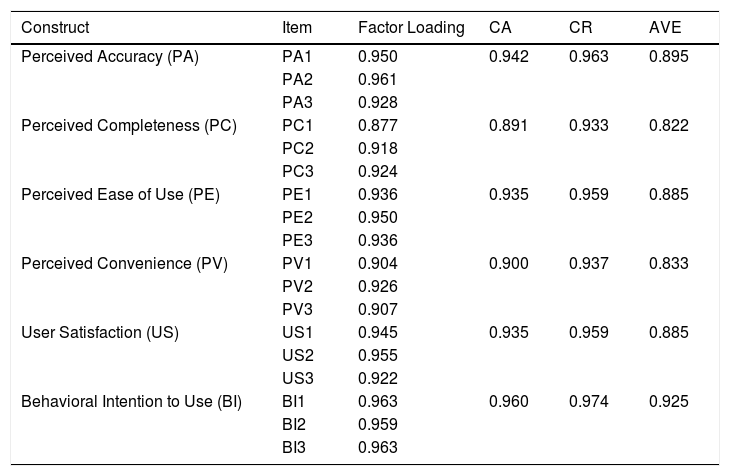This screenshot has width=730, height=476.
Task: Click the 0.942 CA value
Action: [508, 57]
